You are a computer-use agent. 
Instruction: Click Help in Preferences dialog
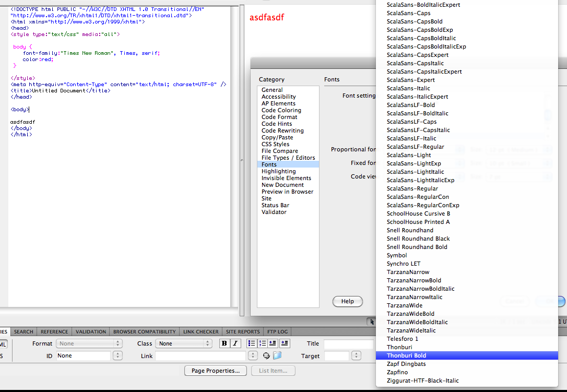pos(348,301)
